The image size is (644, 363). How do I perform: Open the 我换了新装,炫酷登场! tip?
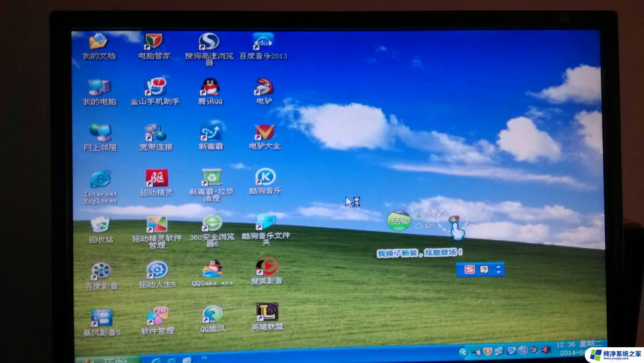pyautogui.click(x=420, y=253)
